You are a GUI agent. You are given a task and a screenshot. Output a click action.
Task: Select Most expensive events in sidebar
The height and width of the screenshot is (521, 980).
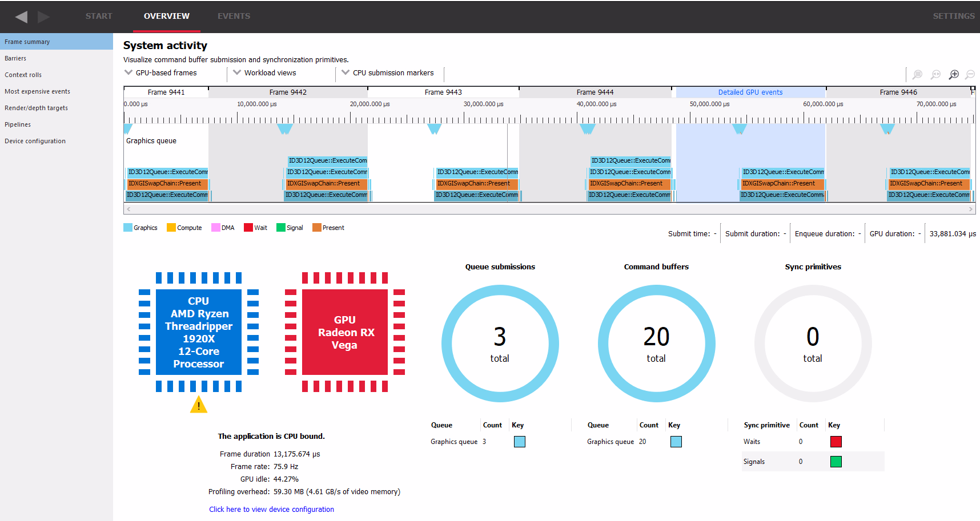[37, 91]
